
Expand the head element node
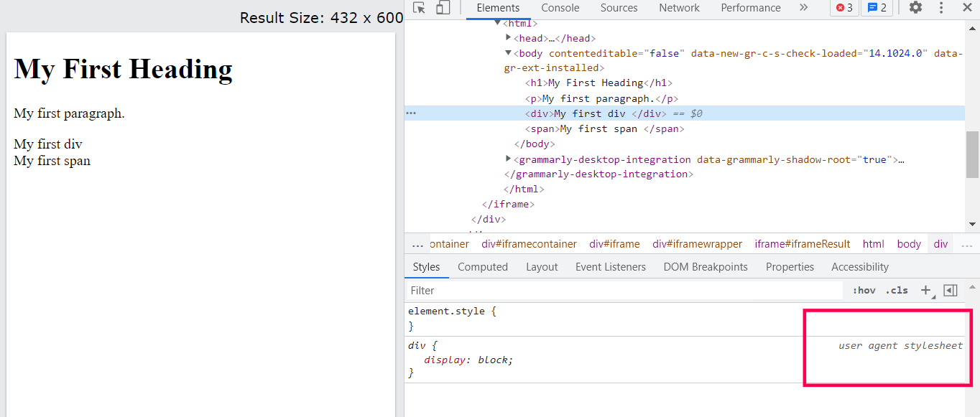[509, 37]
